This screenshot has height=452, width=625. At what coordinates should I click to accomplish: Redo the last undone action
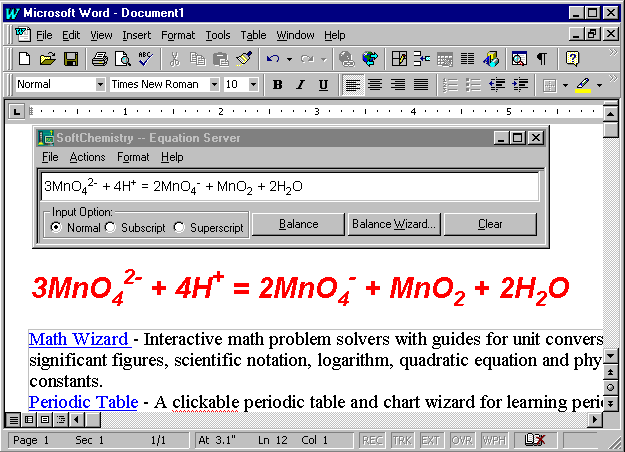pos(307,59)
